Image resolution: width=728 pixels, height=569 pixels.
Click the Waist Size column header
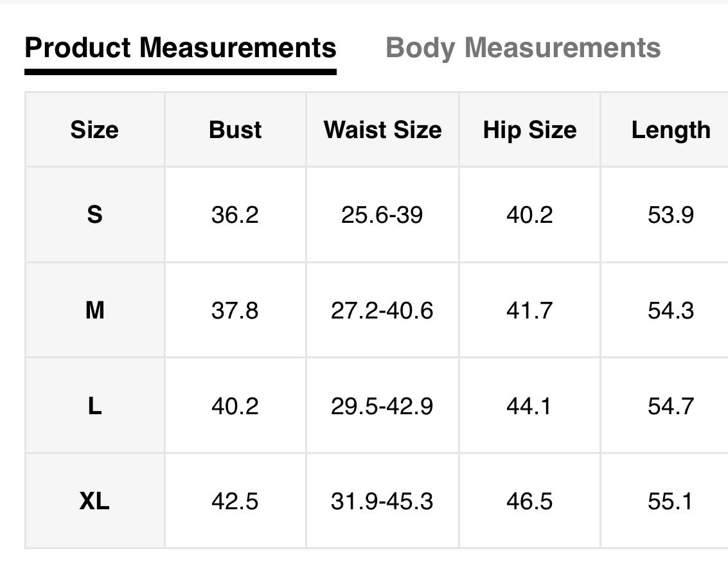click(x=382, y=130)
